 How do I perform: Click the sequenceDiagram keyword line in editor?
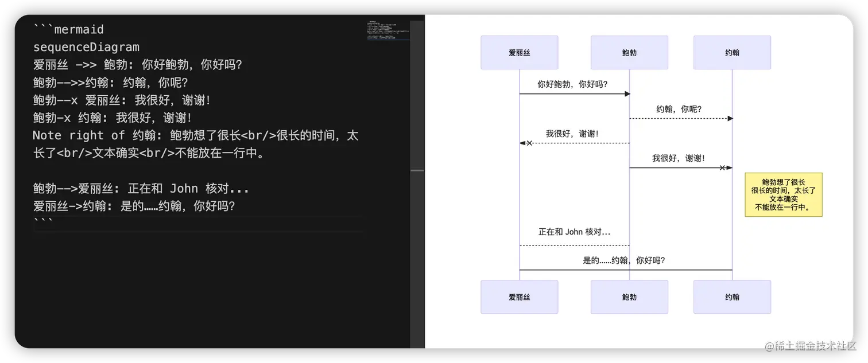[86, 47]
